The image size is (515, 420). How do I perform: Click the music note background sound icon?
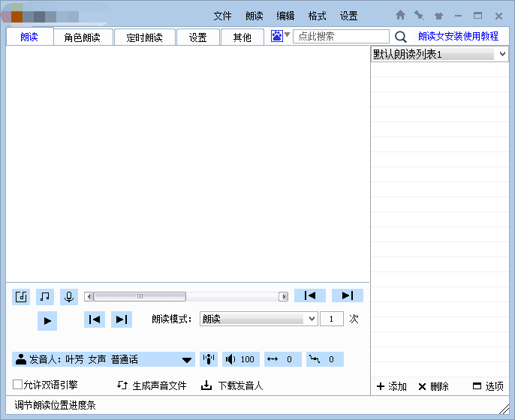(x=45, y=296)
